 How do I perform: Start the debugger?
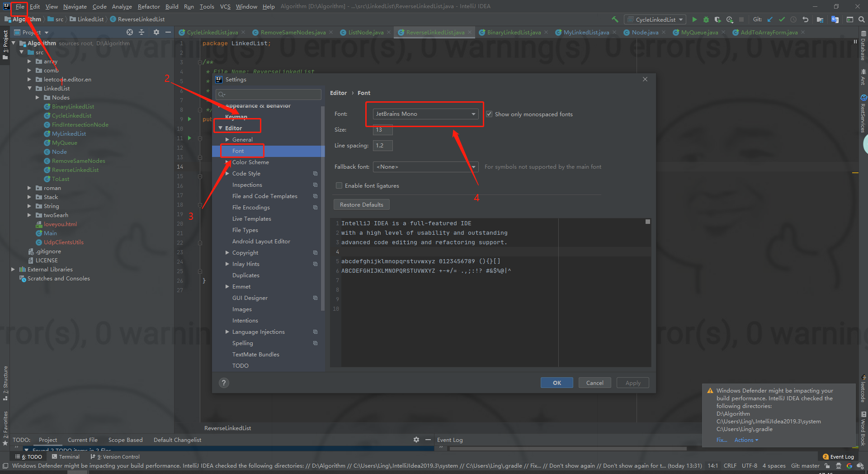[x=706, y=19]
